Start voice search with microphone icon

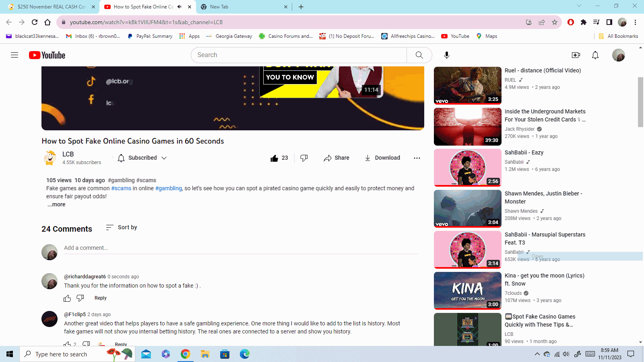446,55
